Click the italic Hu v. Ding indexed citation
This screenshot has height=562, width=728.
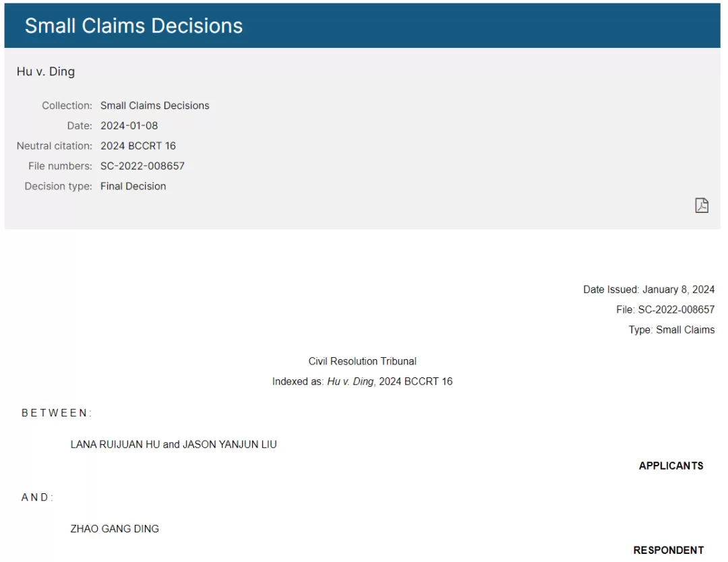click(350, 381)
